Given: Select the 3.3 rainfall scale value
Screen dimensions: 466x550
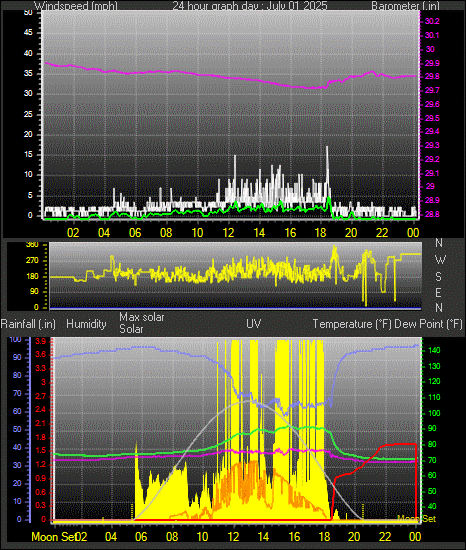Looking at the screenshot, I should [x=41, y=368].
